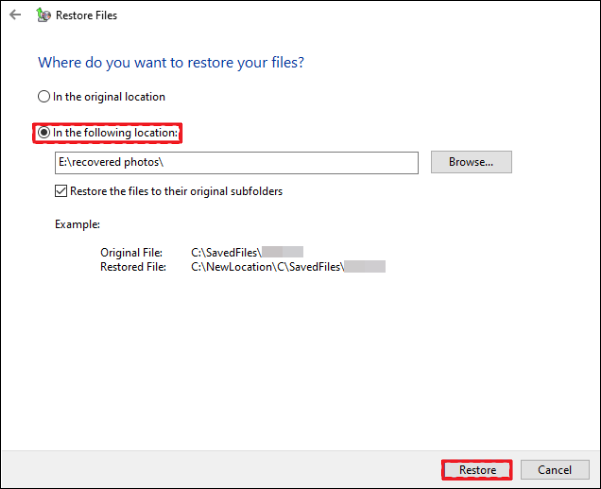Click the "In the original location" label text
601x489 pixels.
click(x=109, y=97)
